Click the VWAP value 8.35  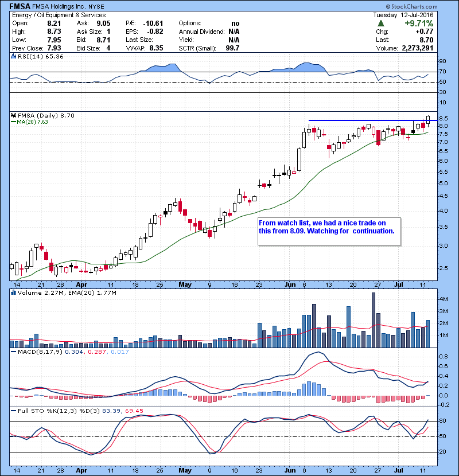point(156,48)
